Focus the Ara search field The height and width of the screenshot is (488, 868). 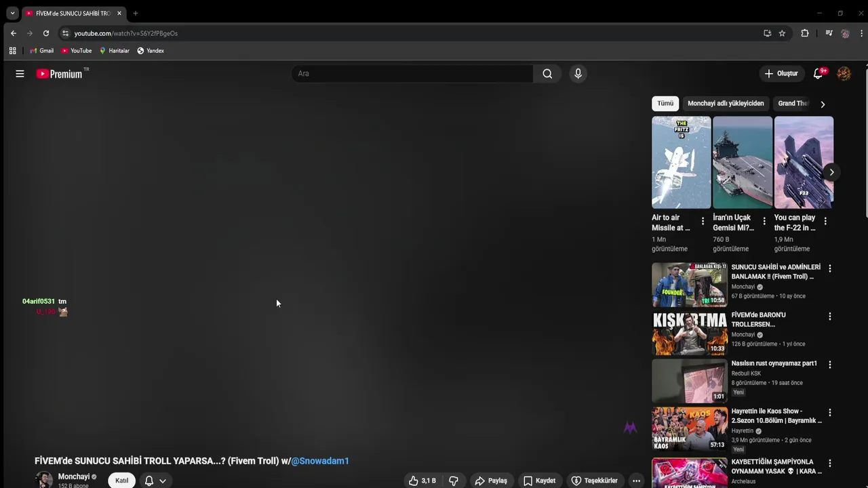[412, 74]
